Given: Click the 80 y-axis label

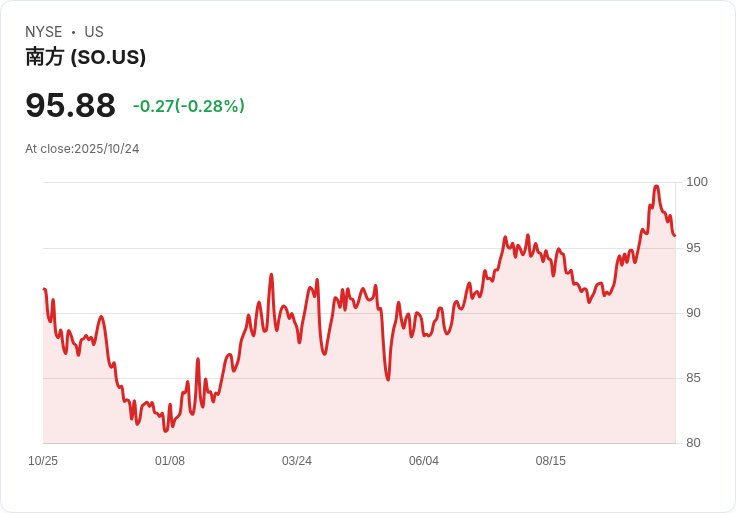Looking at the screenshot, I should pos(693,443).
